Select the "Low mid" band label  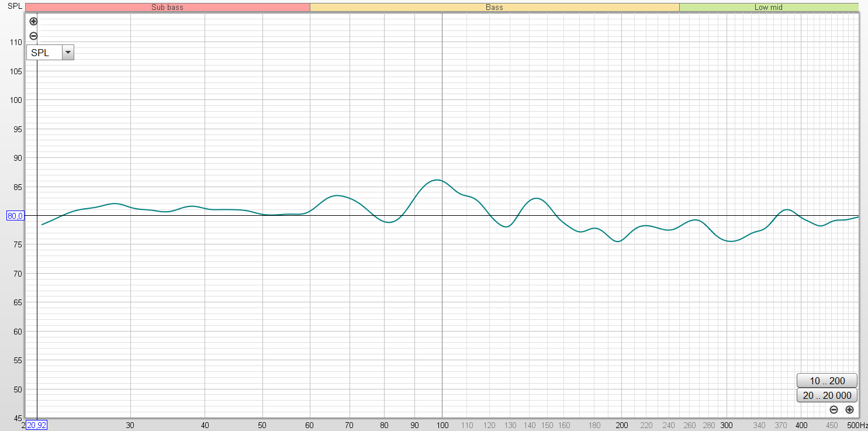click(x=769, y=7)
